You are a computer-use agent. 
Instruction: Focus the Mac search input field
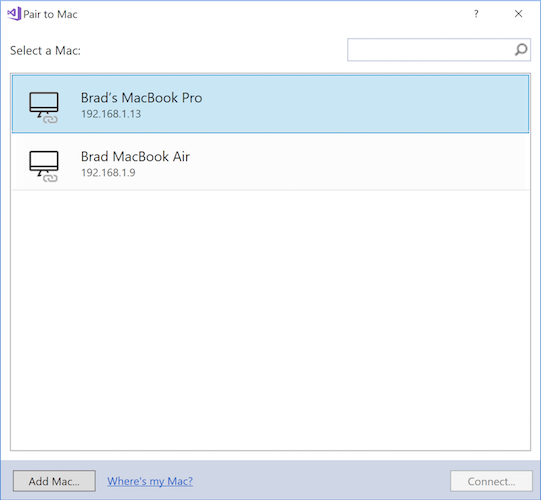pos(439,50)
